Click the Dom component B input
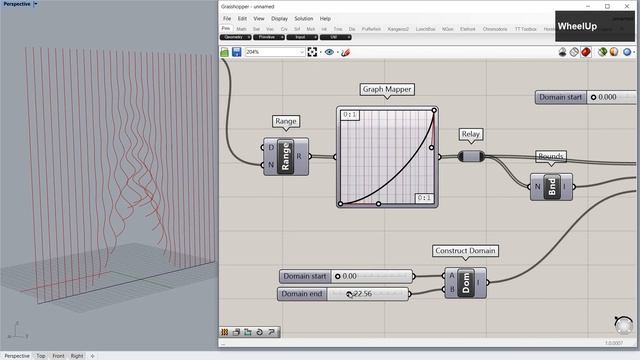 (451, 289)
